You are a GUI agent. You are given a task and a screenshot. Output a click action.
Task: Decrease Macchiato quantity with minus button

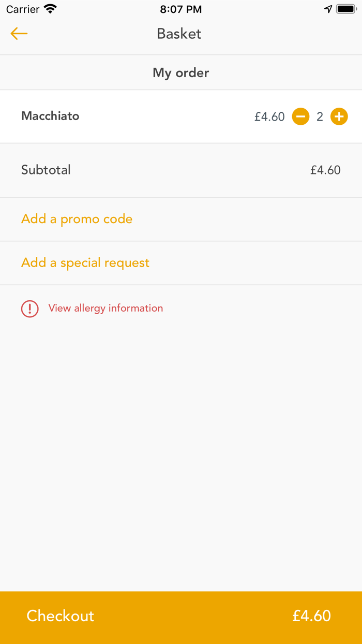click(300, 116)
